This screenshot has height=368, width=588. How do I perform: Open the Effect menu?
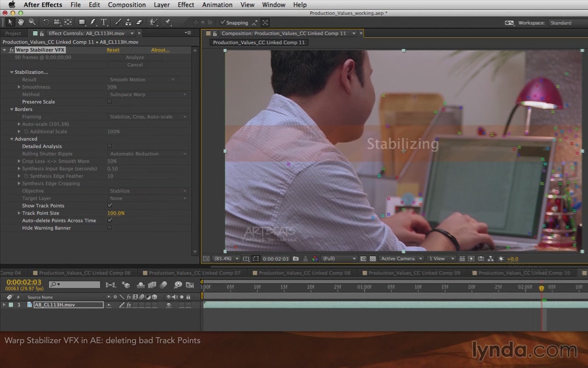pos(186,5)
